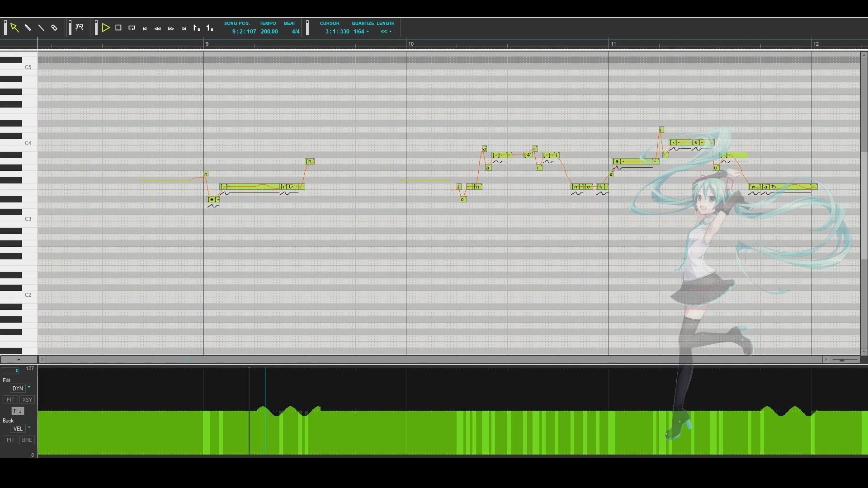The image size is (868, 488).
Task: Select the line tool
Action: pyautogui.click(x=41, y=28)
